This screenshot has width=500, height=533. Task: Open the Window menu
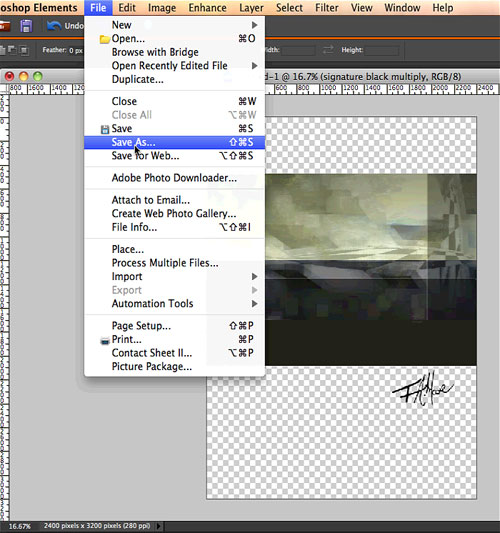(402, 7)
